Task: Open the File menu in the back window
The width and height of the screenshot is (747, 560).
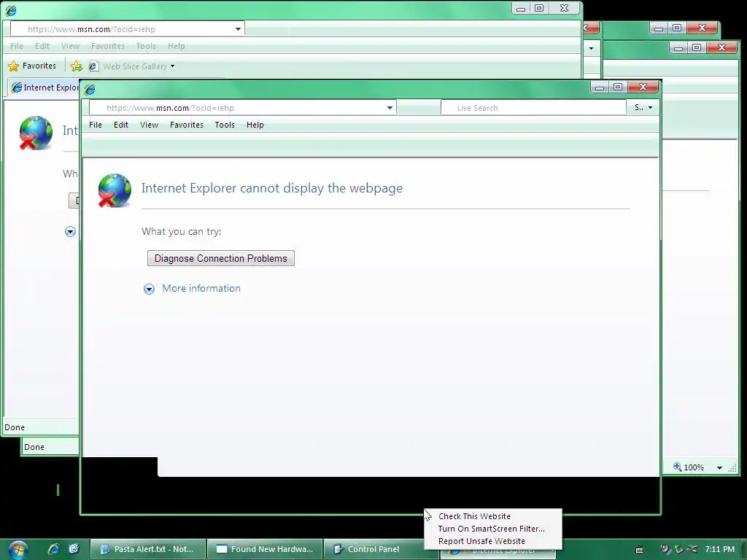Action: coord(17,46)
